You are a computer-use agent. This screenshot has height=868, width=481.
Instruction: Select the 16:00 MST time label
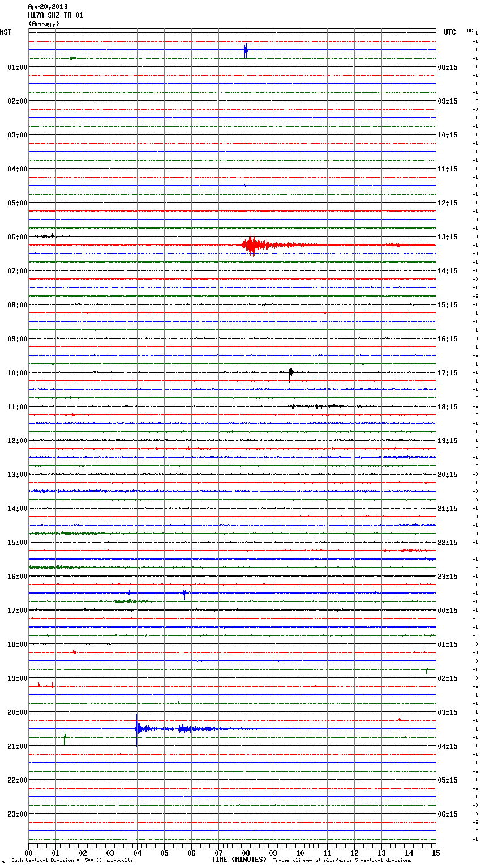click(x=18, y=577)
